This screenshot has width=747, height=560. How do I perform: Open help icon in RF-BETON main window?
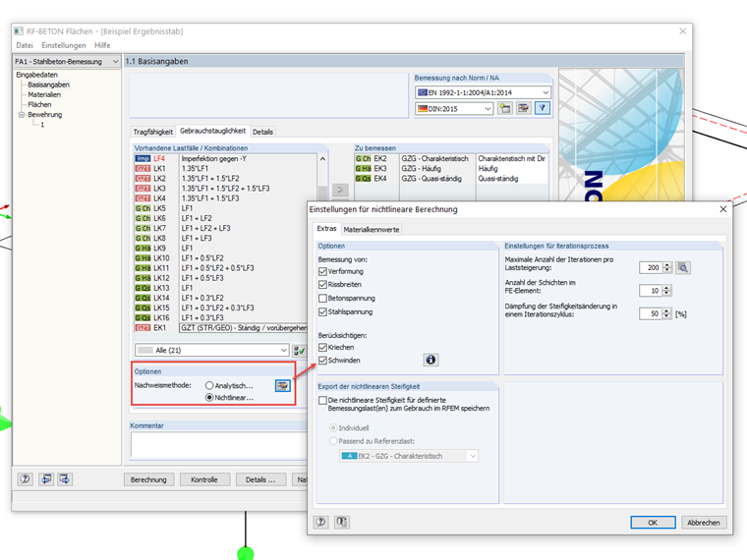(26, 479)
